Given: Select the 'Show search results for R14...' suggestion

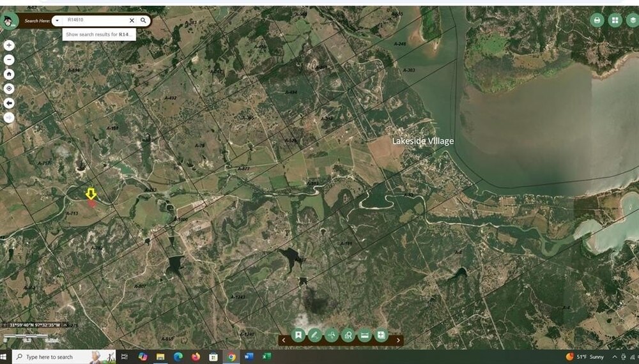Looking at the screenshot, I should pyautogui.click(x=99, y=34).
